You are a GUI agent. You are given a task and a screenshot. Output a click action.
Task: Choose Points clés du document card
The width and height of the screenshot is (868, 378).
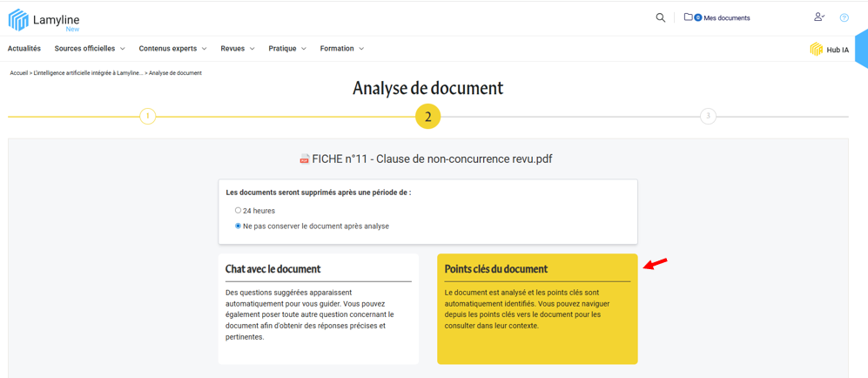[537, 309]
